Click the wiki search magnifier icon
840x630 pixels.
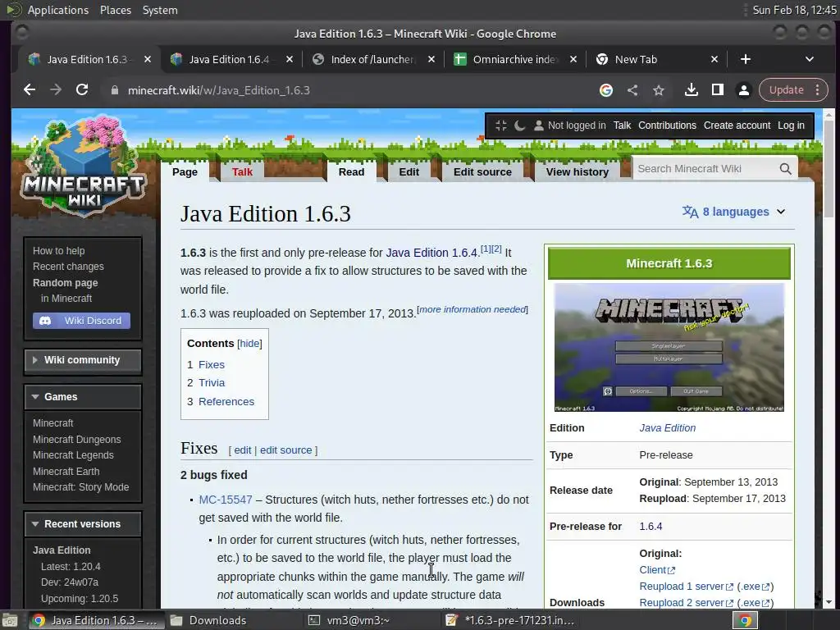point(785,169)
